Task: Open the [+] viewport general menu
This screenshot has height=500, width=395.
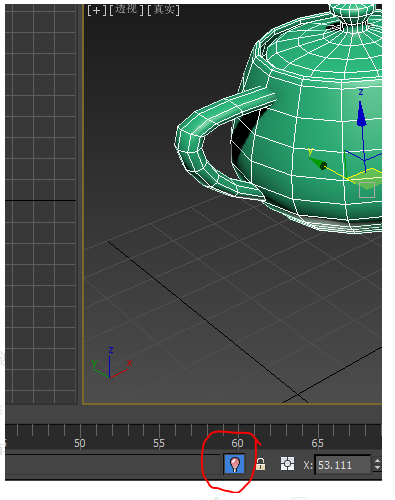Action: pos(97,11)
